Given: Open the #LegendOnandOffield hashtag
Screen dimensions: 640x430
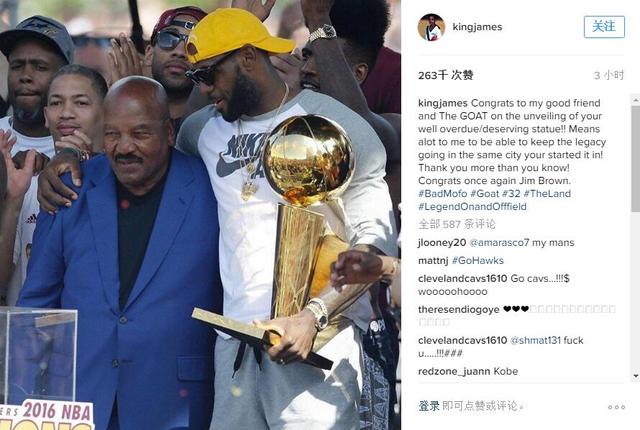Looking at the screenshot, I should (472, 206).
